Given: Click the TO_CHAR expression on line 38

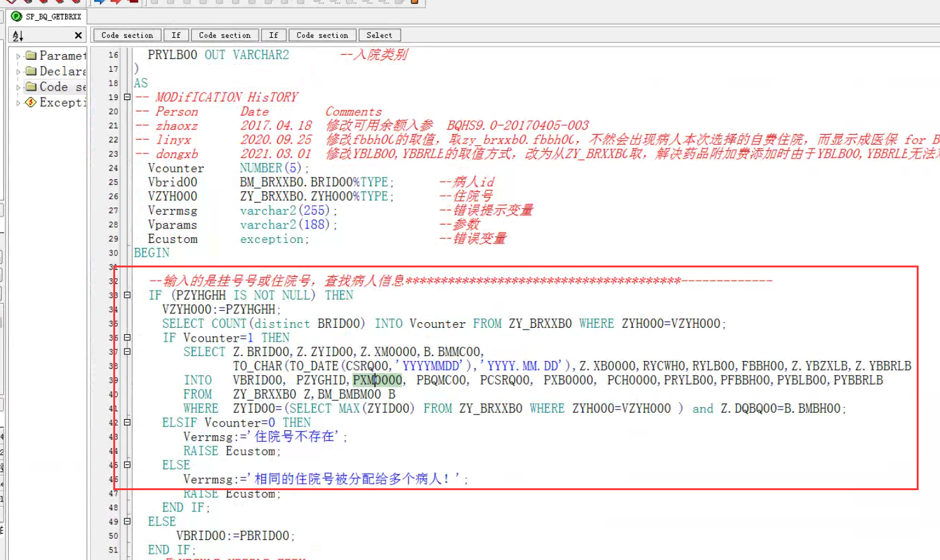Looking at the screenshot, I should (403, 366).
